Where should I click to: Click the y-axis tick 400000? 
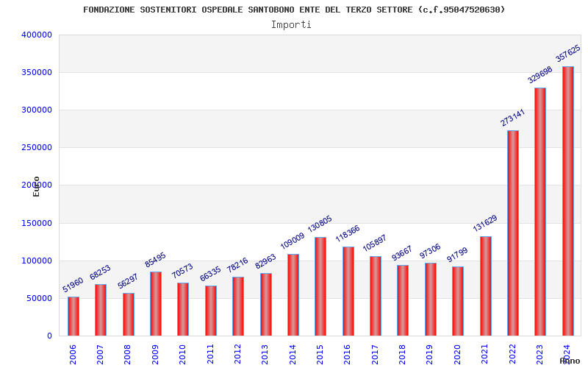click(x=37, y=35)
